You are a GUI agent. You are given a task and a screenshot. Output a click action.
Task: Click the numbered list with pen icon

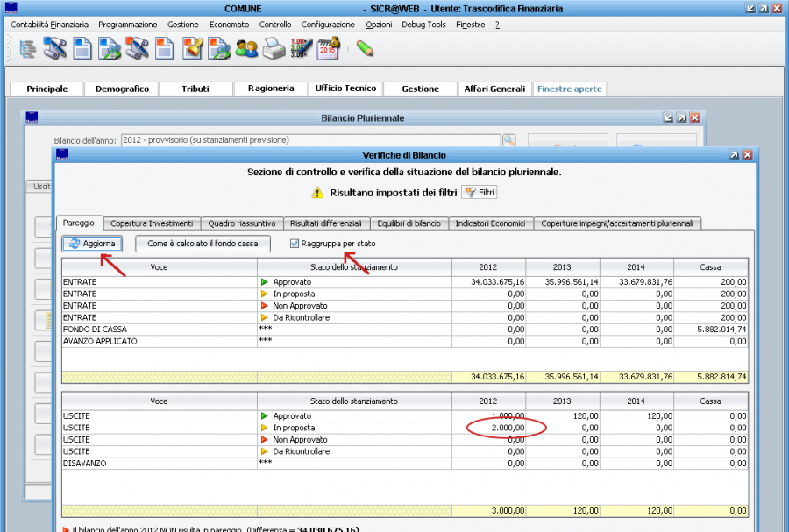(301, 48)
